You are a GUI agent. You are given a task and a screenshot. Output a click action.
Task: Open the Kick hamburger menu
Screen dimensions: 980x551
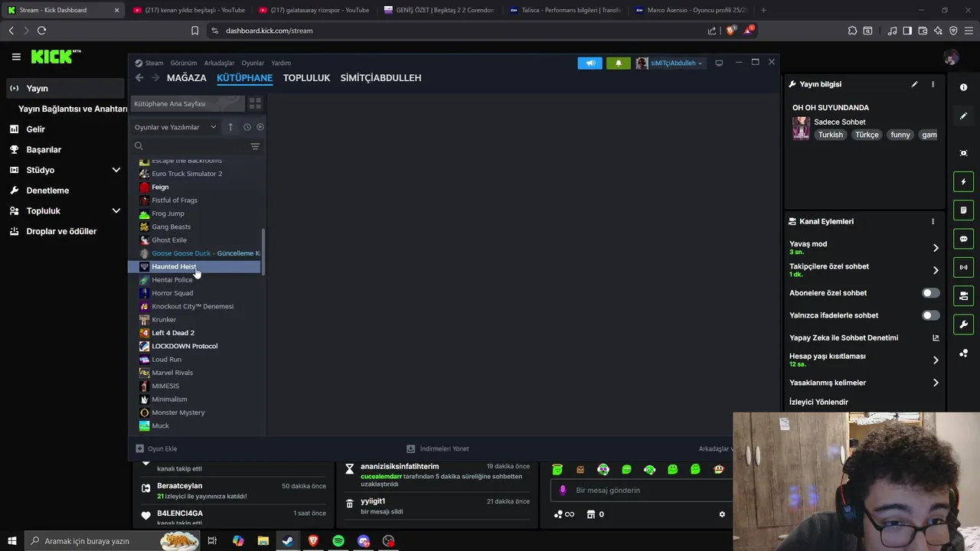pos(16,57)
